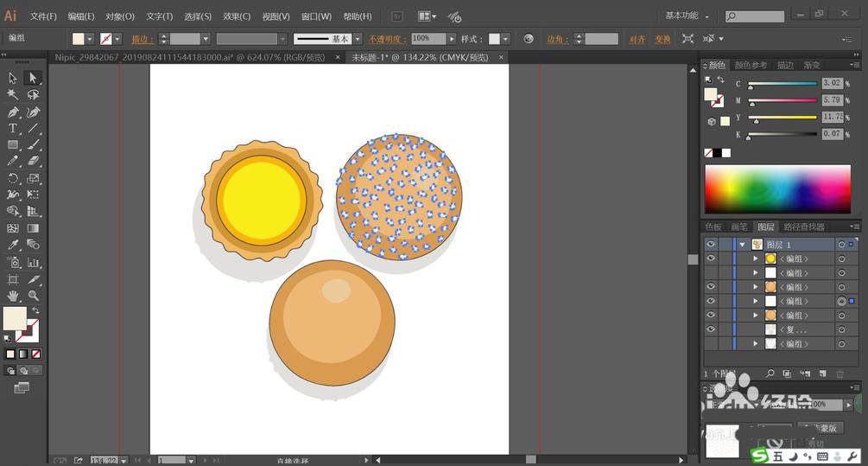
Task: Select the Column Graph tool
Action: [33, 263]
